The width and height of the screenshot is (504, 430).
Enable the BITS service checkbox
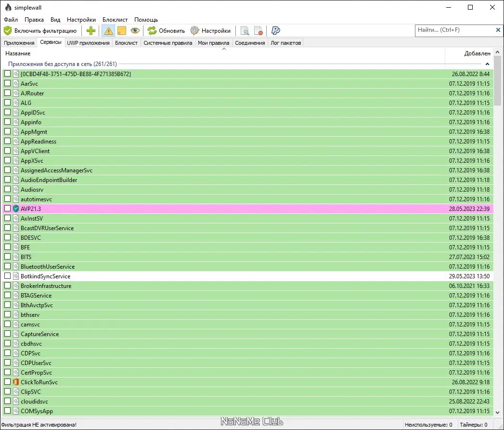coord(7,257)
